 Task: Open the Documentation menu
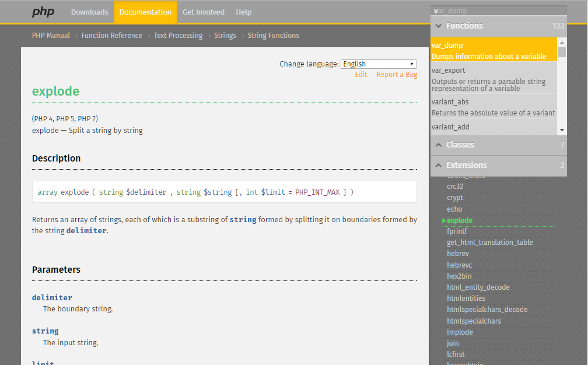click(145, 12)
